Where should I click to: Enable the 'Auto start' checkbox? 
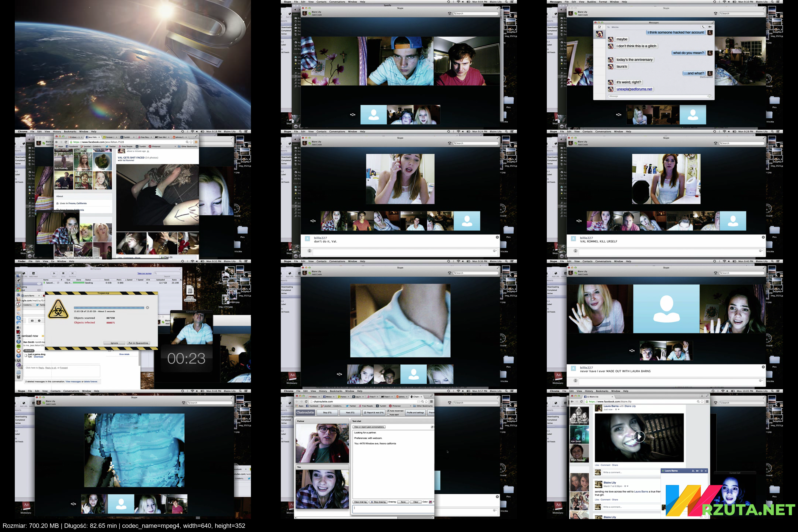click(388, 415)
